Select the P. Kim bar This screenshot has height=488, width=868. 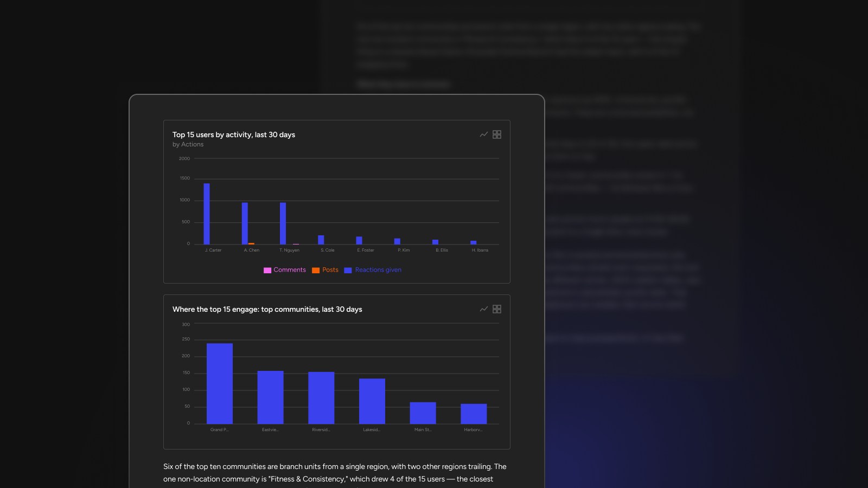click(x=397, y=241)
